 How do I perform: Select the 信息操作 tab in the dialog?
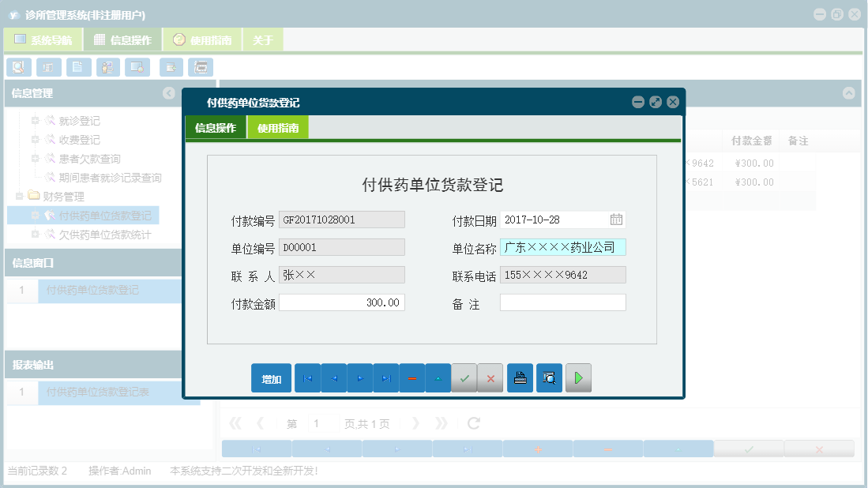(215, 126)
